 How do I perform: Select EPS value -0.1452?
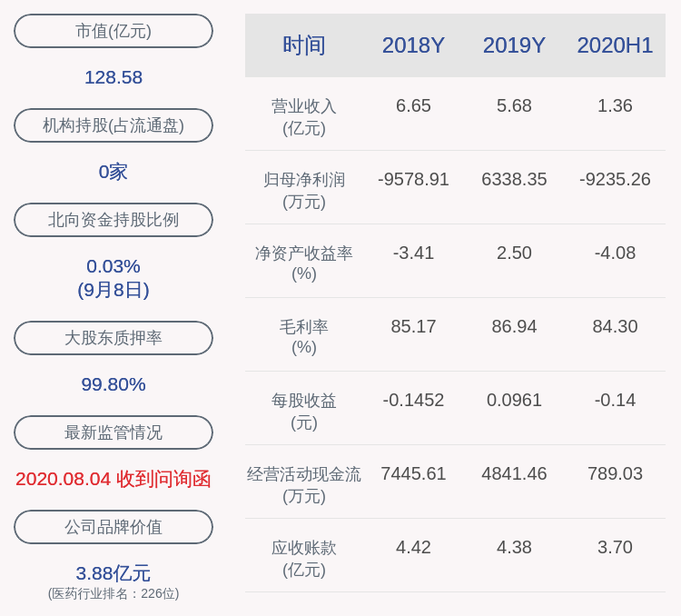tap(413, 400)
